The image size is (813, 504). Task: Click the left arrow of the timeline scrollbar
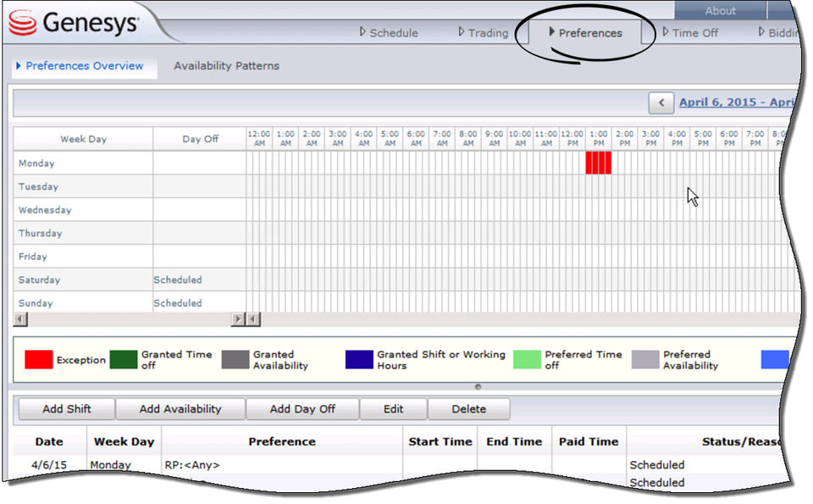coord(253,319)
